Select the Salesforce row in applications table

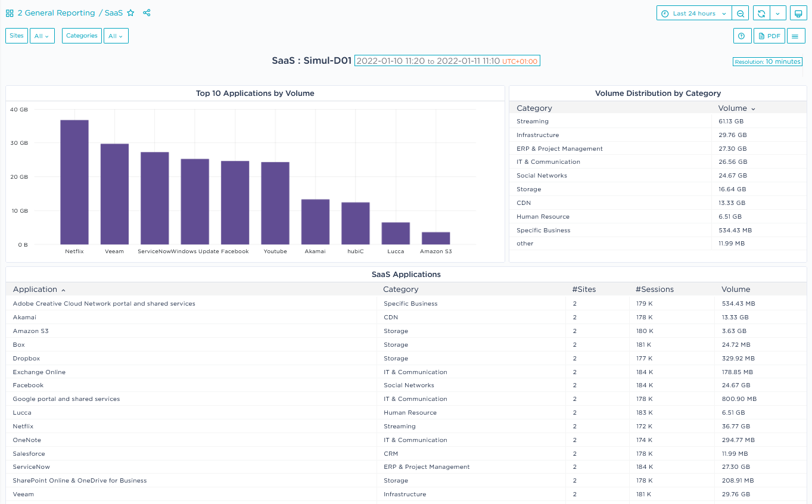[29, 453]
